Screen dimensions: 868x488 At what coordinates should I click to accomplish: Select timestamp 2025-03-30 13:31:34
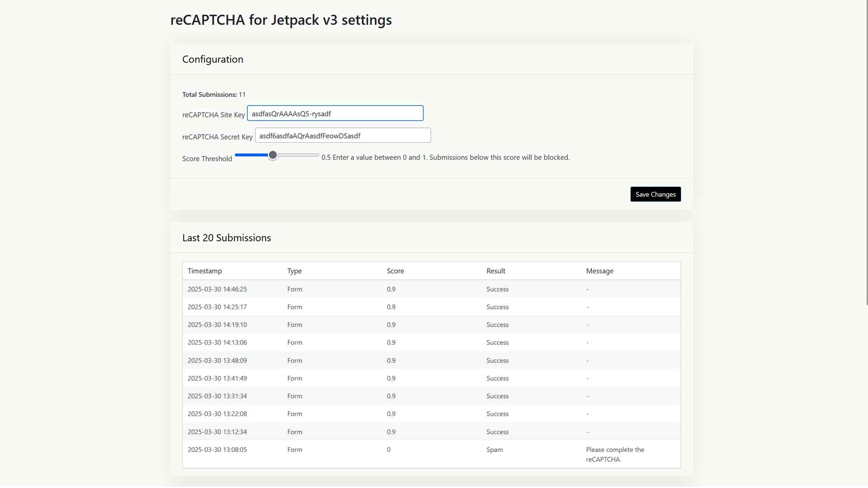click(x=217, y=396)
